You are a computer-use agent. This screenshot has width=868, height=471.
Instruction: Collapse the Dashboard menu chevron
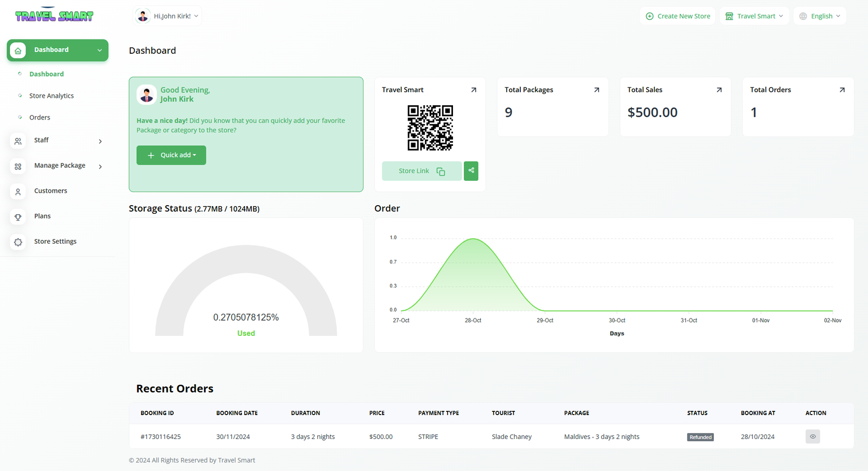coord(100,50)
